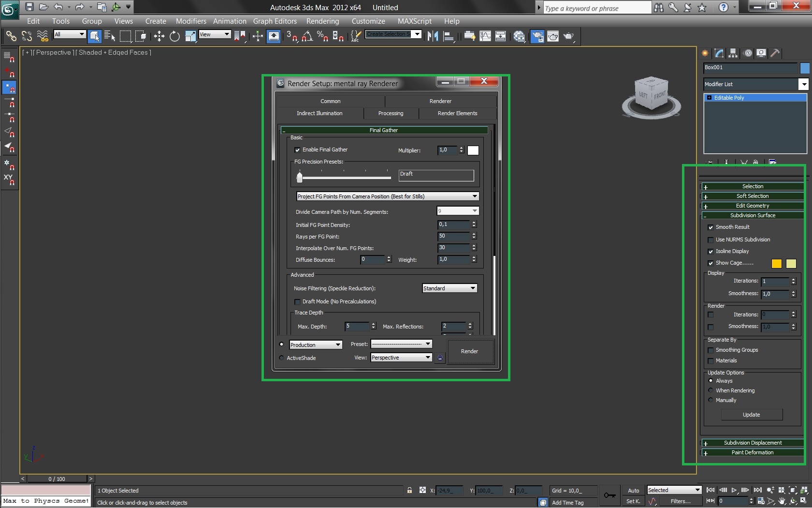Toggle Enable Final Gather checkbox

point(297,150)
